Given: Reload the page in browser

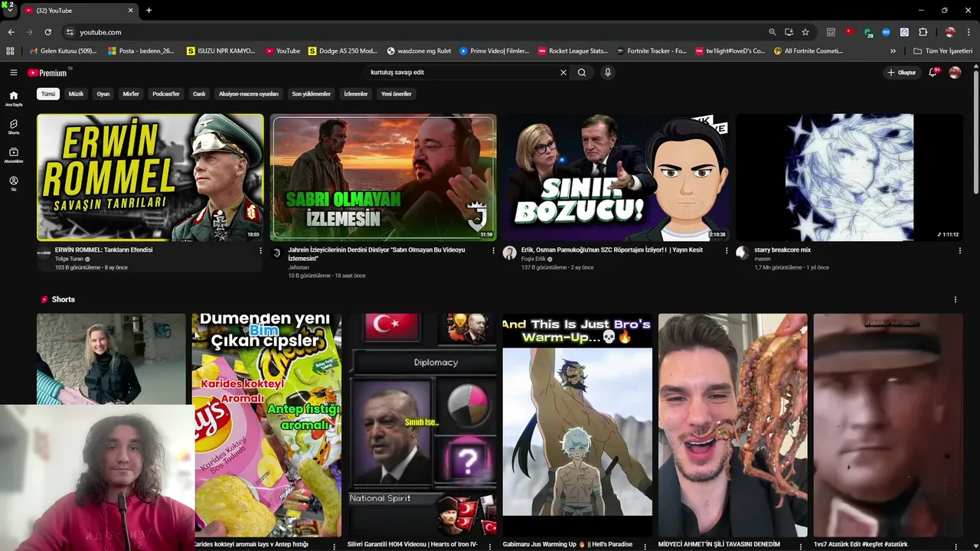Looking at the screenshot, I should (x=47, y=32).
